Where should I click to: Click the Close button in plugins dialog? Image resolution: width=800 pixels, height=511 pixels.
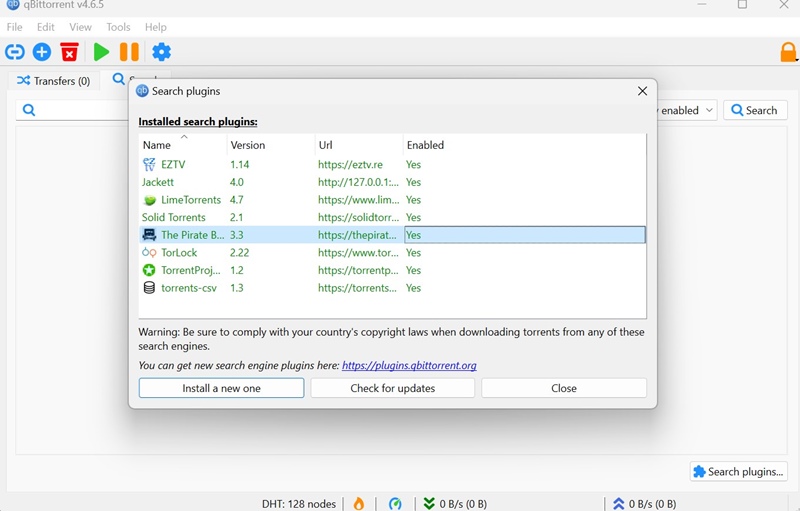(x=564, y=388)
